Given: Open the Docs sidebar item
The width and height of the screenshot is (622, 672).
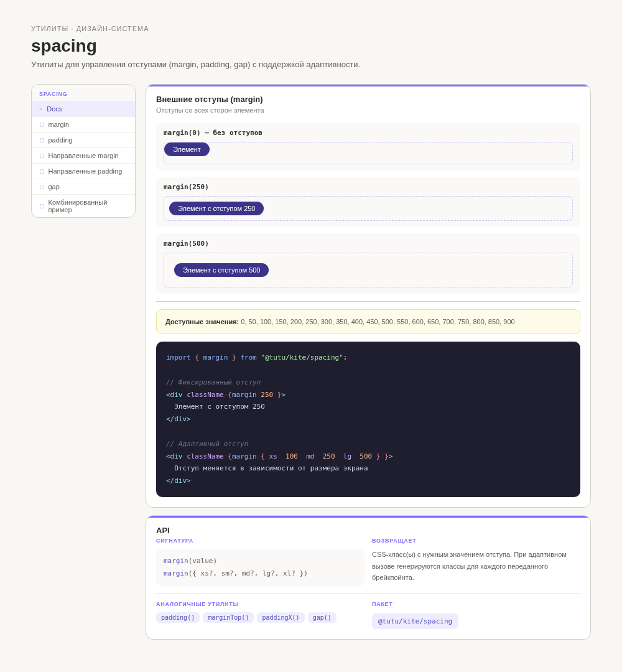Looking at the screenshot, I should [x=83, y=109].
